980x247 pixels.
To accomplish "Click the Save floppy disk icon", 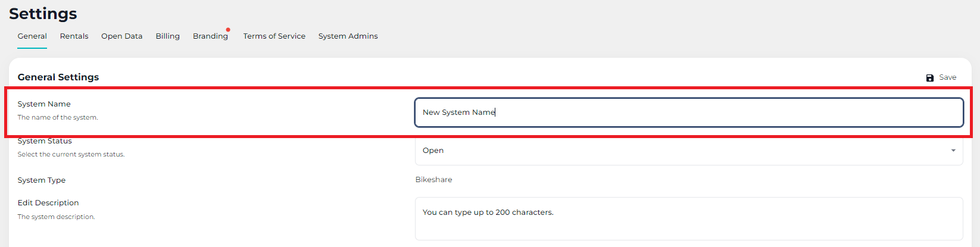I will 929,78.
